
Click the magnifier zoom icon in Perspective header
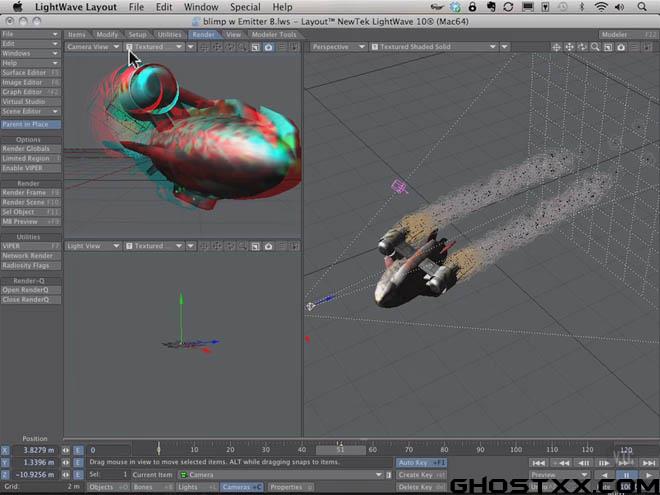coord(595,47)
